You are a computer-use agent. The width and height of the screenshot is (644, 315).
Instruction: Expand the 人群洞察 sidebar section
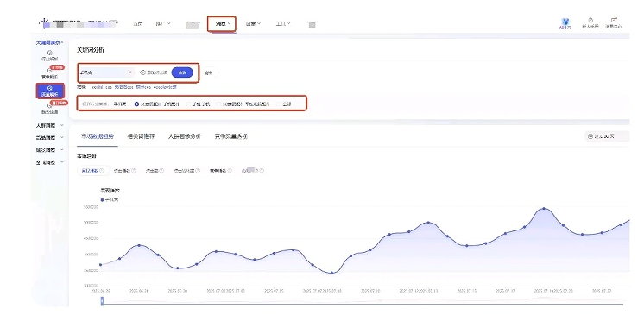50,126
